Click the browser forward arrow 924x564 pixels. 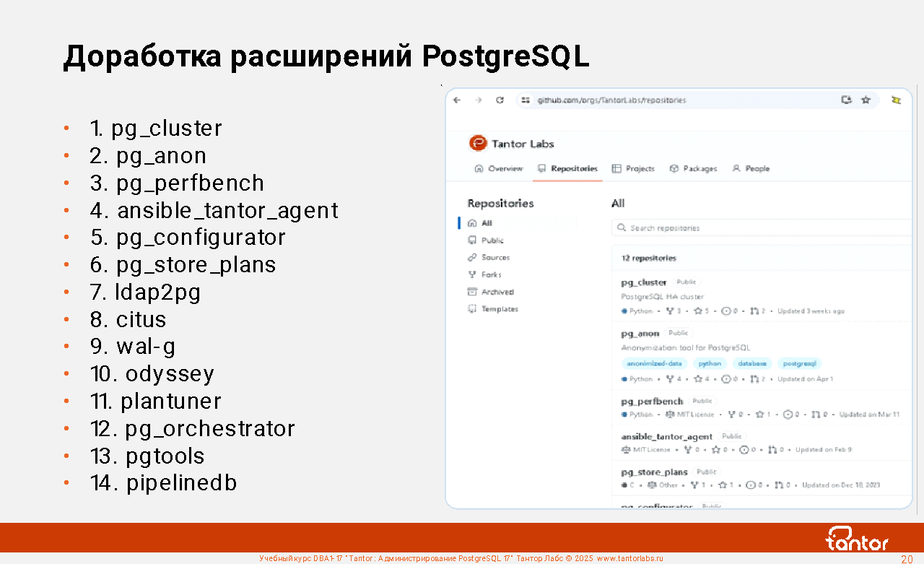click(x=478, y=100)
